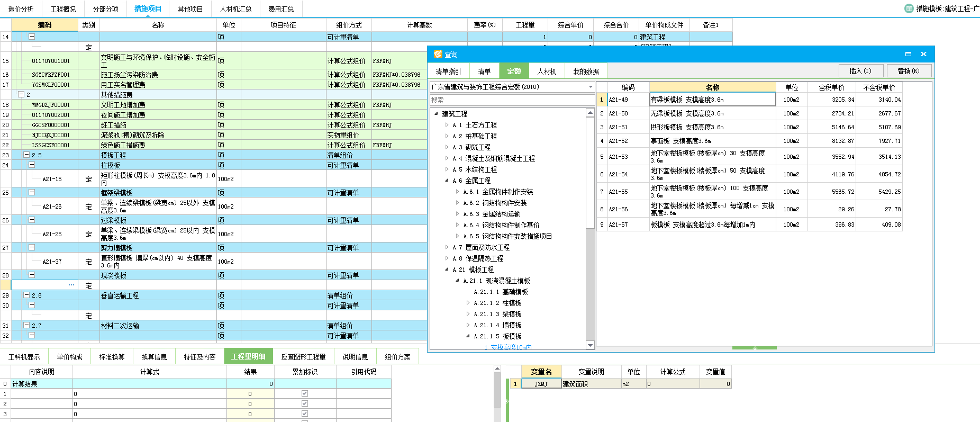Click the 编码 column header in main table
Viewport: 980px width, 422px height.
(44, 25)
